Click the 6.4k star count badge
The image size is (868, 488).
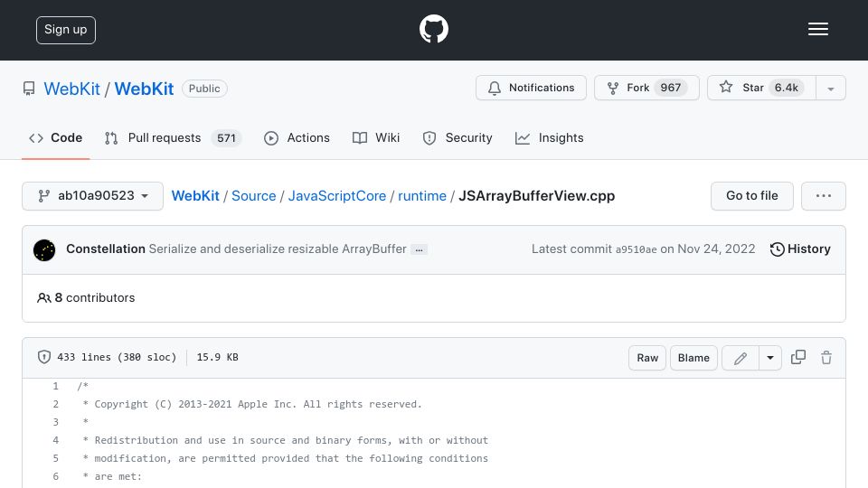coord(786,88)
